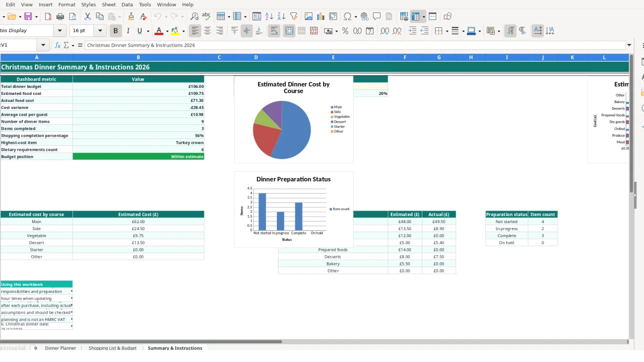
Task: Open the Draw Functions shapes icon
Action: pos(448,17)
